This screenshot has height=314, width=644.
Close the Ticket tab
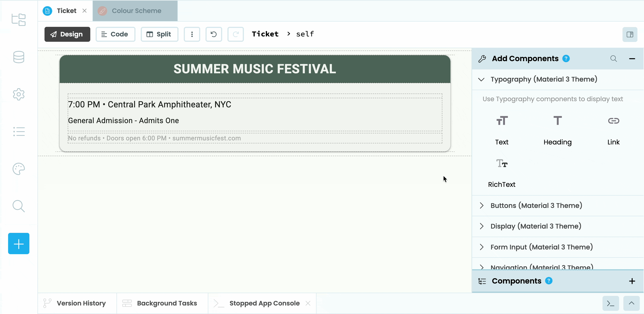85,11
